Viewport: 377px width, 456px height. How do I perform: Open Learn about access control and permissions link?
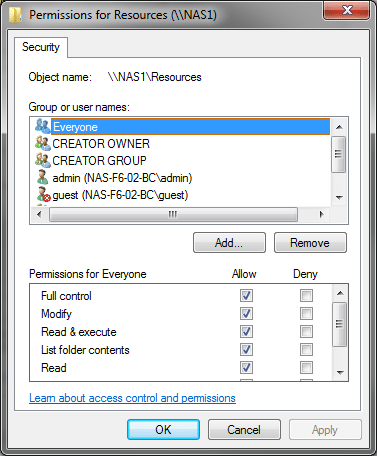132,398
